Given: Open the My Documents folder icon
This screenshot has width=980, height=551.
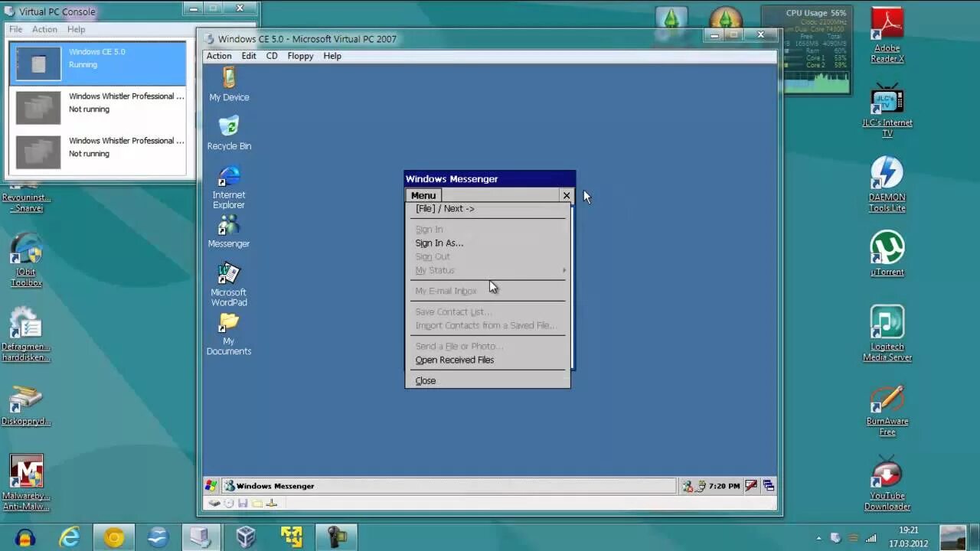Looking at the screenshot, I should tap(229, 334).
